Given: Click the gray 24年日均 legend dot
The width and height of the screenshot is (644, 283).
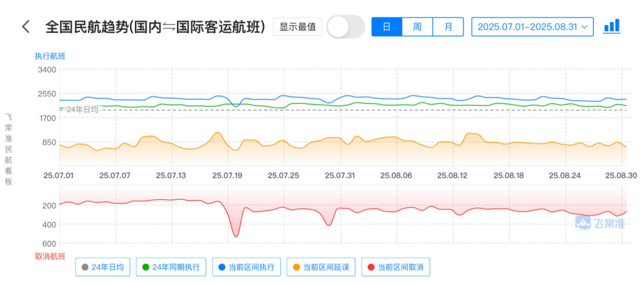Looking at the screenshot, I should click(85, 267).
